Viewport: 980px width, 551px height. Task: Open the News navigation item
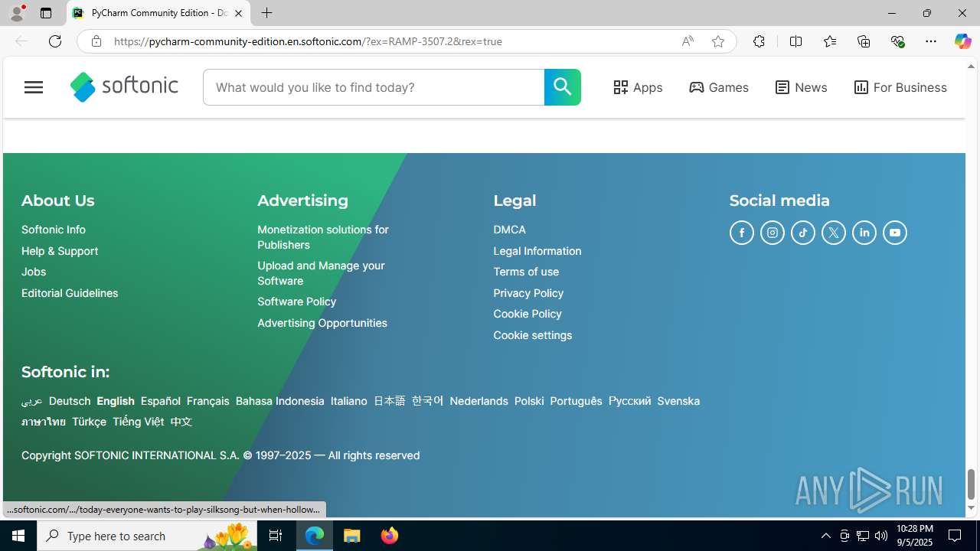pos(801,87)
